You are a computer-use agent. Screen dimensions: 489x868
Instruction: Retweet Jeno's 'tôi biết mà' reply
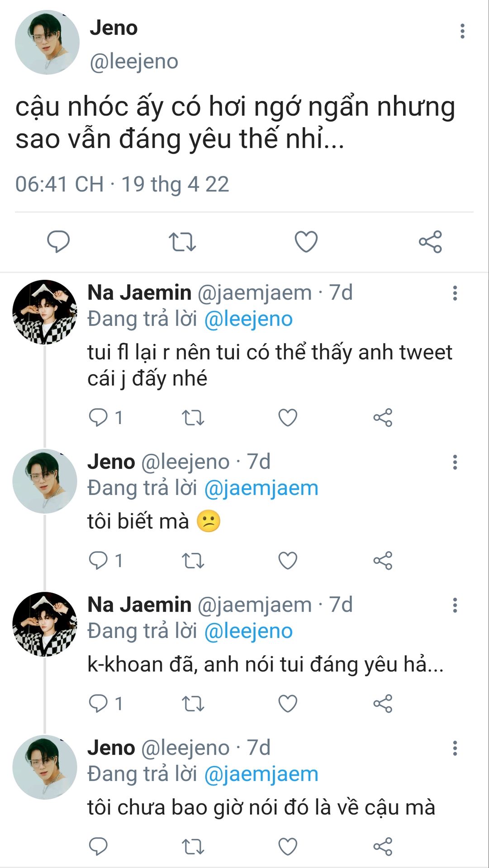(193, 561)
